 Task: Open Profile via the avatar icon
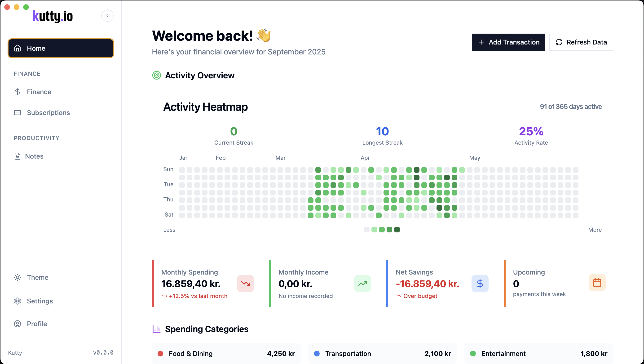point(17,324)
